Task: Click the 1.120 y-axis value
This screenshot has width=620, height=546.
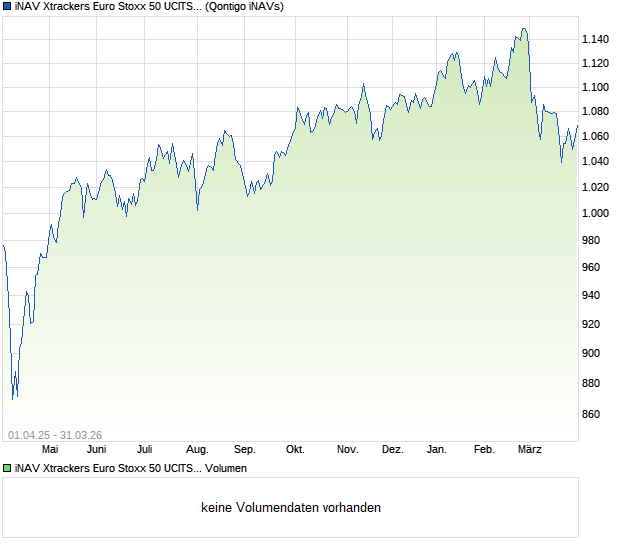Action: 595,63
